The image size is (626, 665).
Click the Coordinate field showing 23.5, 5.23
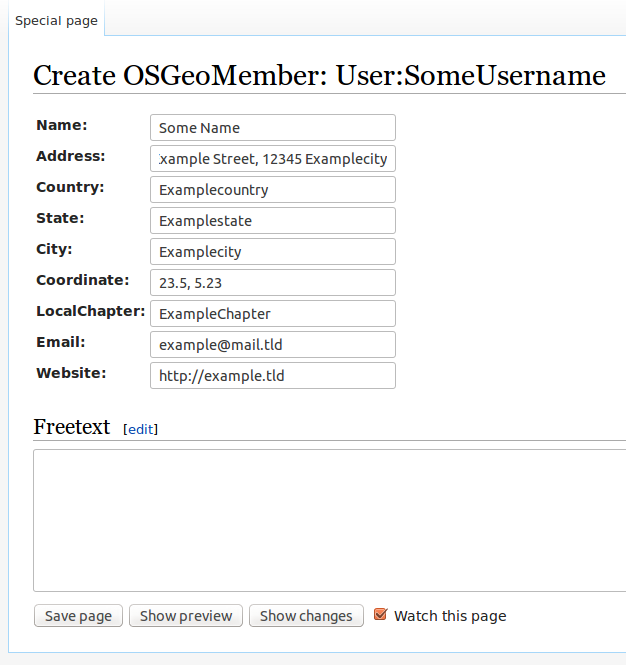(x=272, y=283)
